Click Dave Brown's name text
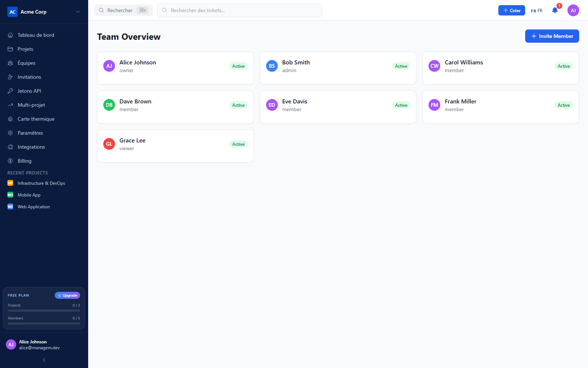The width and height of the screenshot is (588, 368). click(135, 102)
